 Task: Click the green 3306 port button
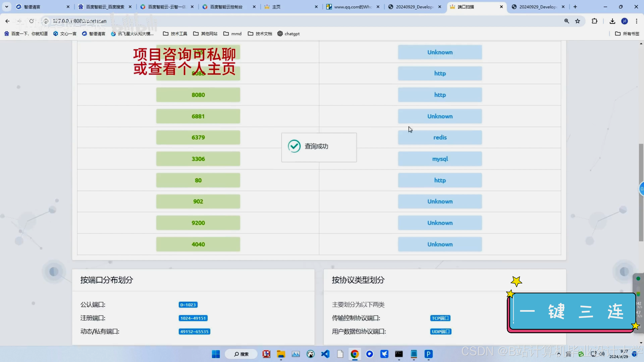tap(198, 159)
